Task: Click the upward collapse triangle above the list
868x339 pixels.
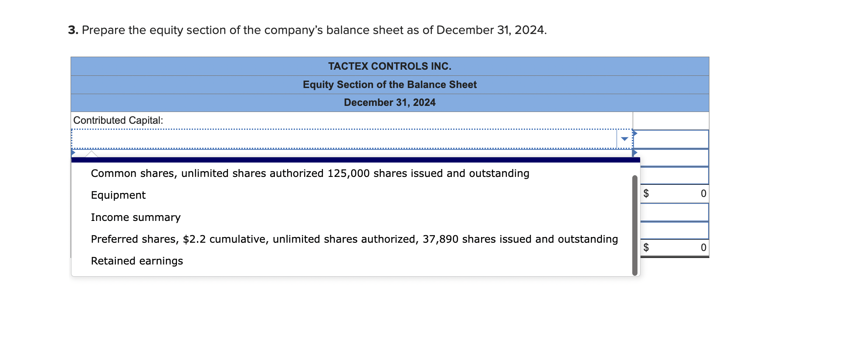Action: pos(92,153)
